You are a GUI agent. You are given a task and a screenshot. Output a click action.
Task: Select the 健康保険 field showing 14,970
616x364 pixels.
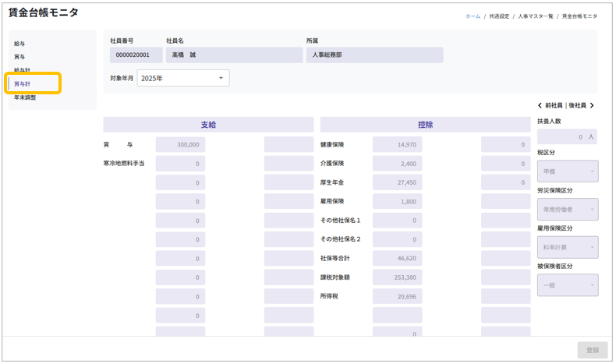click(x=397, y=144)
